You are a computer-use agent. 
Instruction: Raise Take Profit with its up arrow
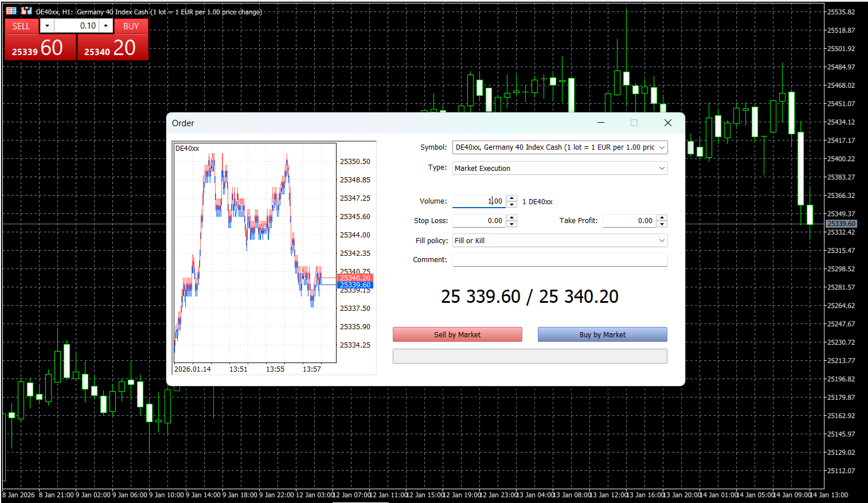tap(662, 217)
